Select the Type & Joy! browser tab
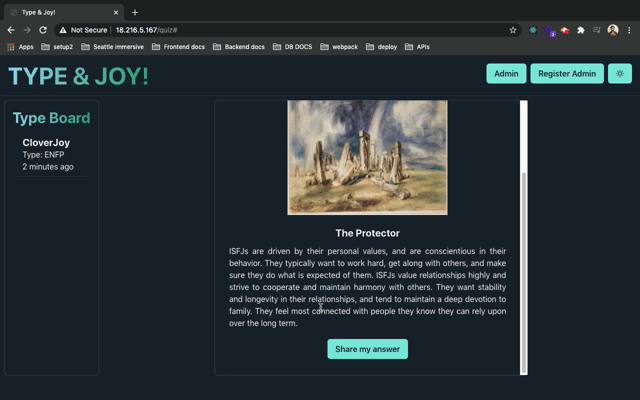640x400 pixels. point(64,12)
